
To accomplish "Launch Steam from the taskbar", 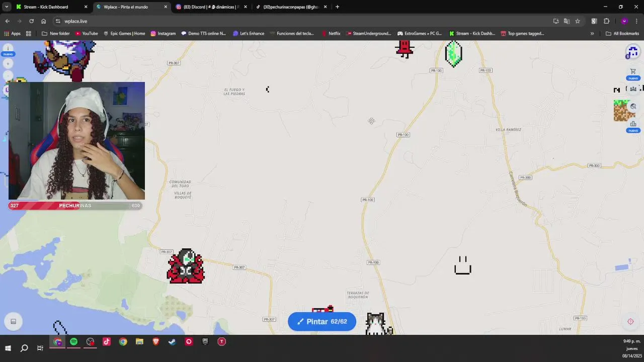I will [x=172, y=342].
